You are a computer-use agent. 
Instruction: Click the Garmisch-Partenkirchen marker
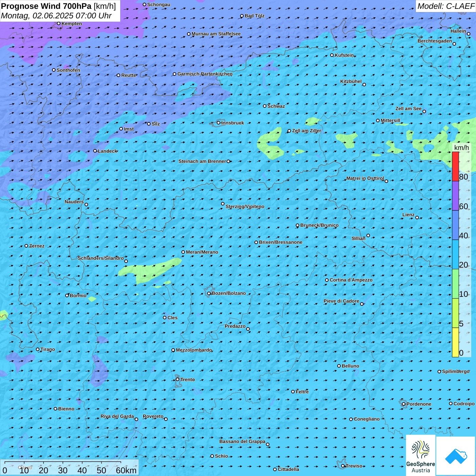pyautogui.click(x=175, y=74)
